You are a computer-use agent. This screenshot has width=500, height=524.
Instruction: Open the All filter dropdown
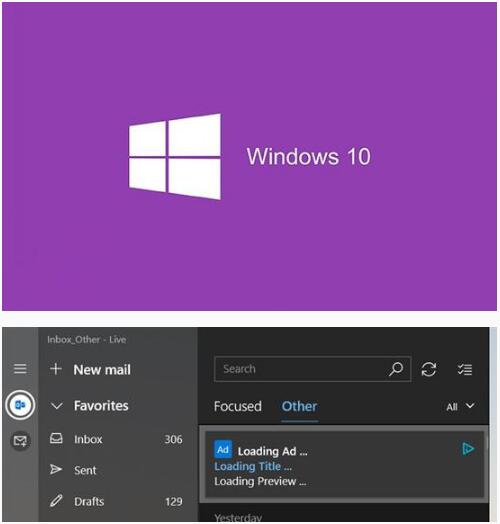460,406
